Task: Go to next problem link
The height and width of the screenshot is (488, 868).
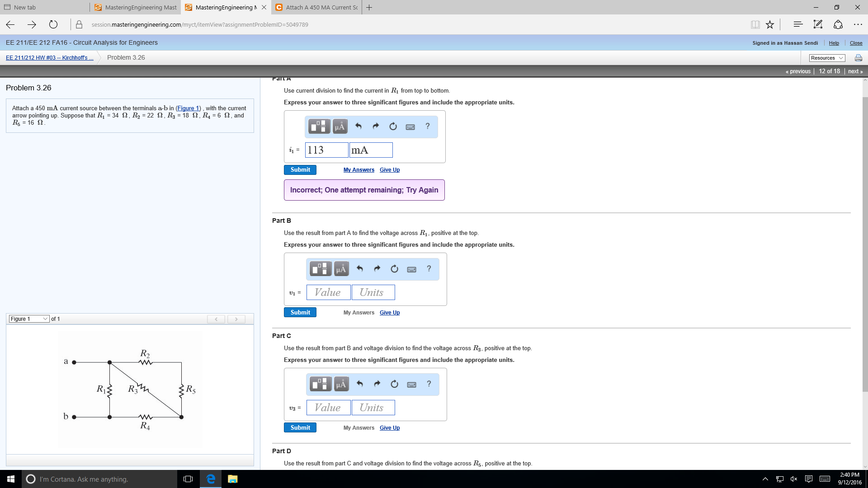Action: 855,71
